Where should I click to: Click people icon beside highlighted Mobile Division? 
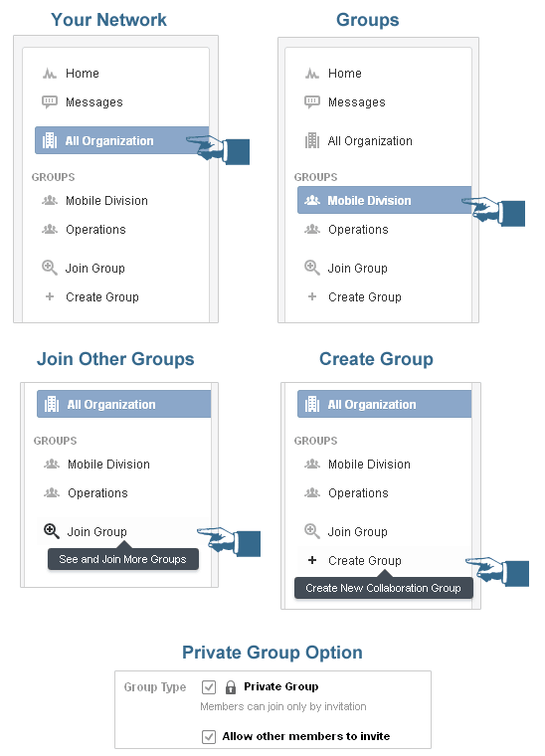311,200
